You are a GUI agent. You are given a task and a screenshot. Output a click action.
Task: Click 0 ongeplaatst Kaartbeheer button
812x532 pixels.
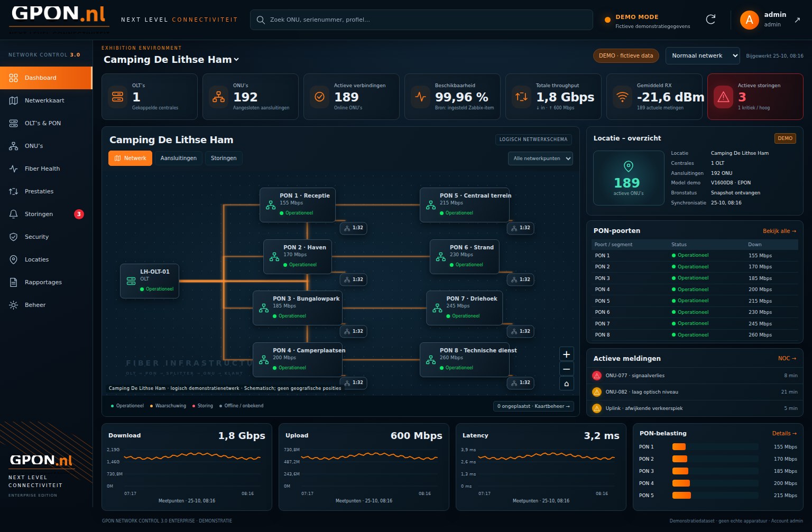(x=533, y=406)
